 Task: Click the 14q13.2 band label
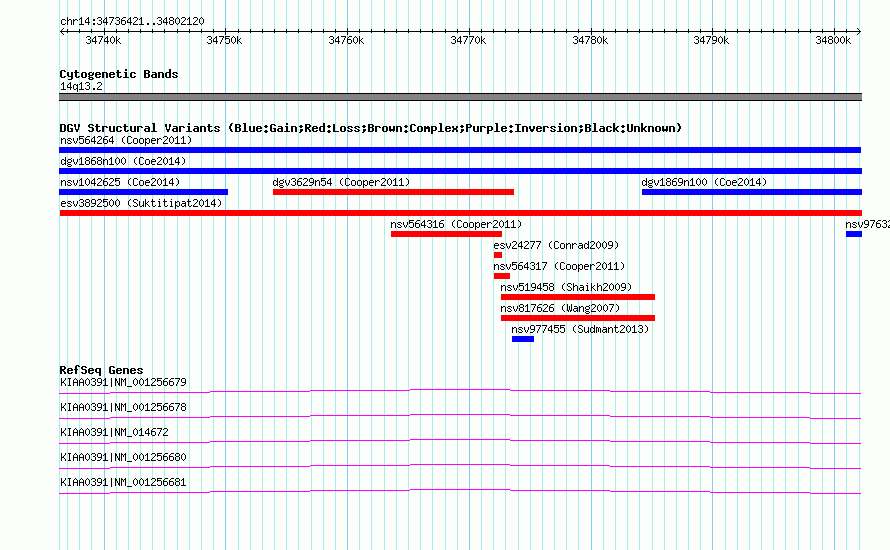click(81, 86)
